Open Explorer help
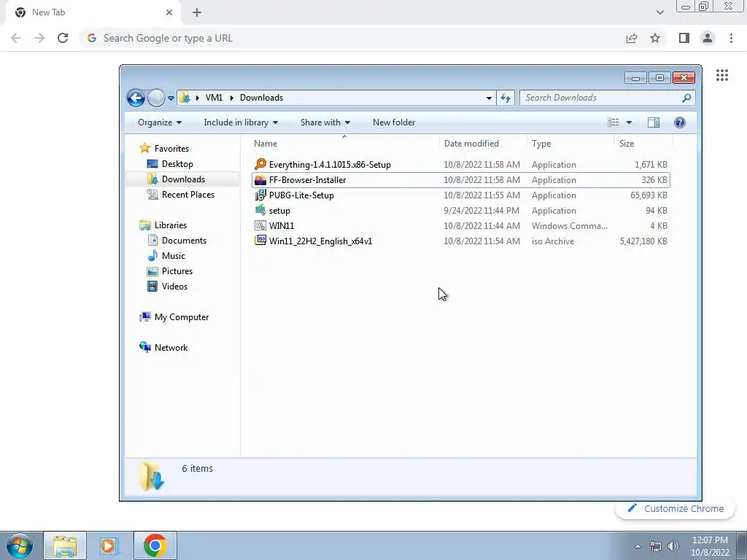The image size is (747, 560). coord(680,122)
